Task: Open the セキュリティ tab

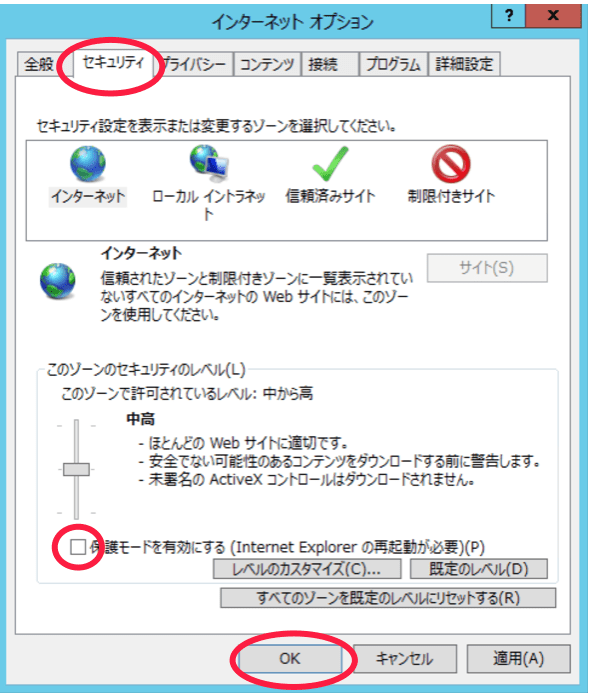Action: 113,63
